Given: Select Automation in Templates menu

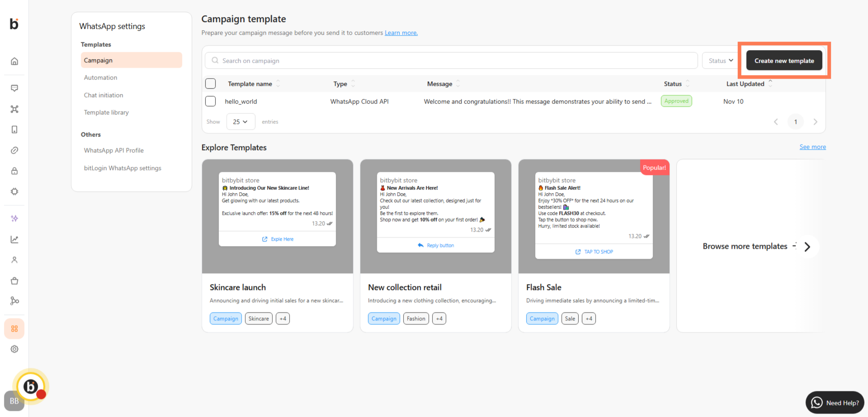Looking at the screenshot, I should click(101, 77).
